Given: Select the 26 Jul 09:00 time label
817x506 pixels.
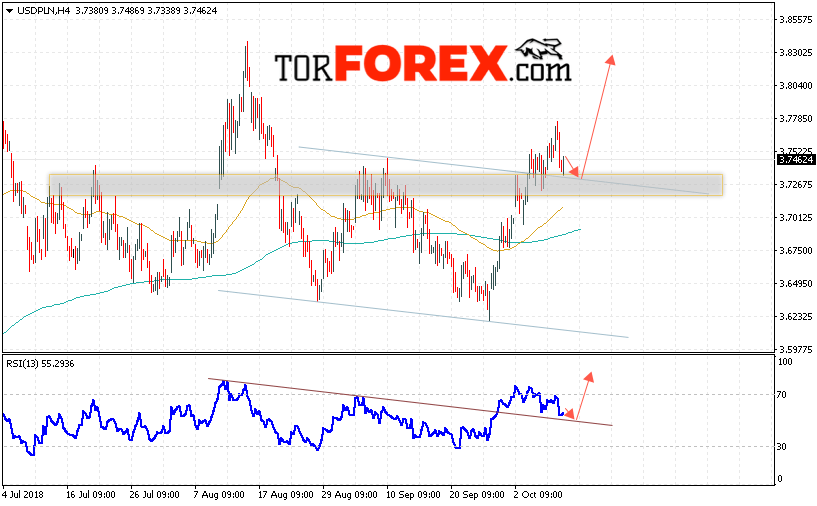Looking at the screenshot, I should (x=155, y=494).
